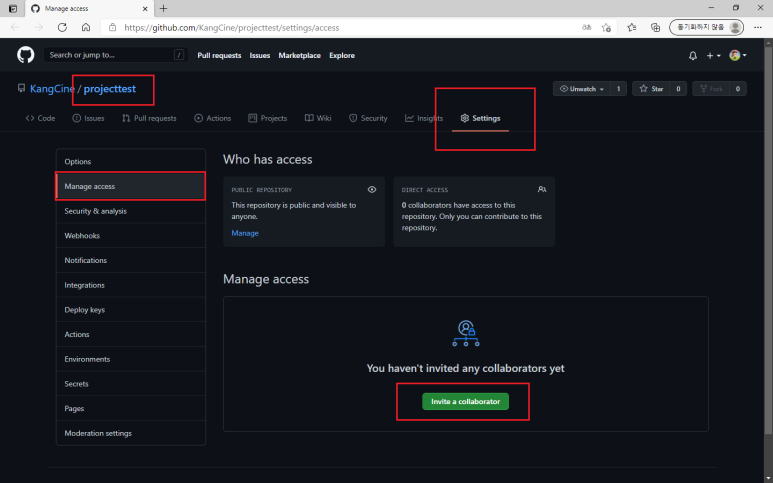The image size is (773, 483).
Task: Select Deploy keys in settings sidebar
Action: (x=131, y=310)
